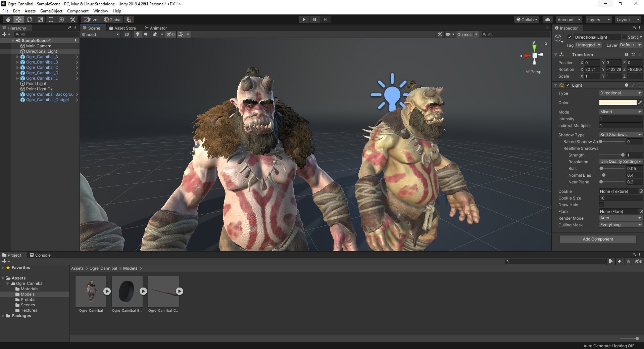Click the Pause button

tap(314, 19)
